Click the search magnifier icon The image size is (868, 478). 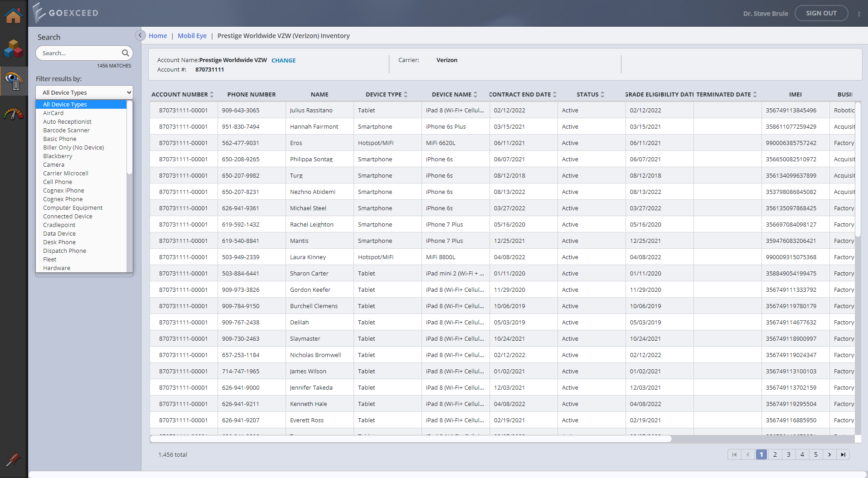126,53
